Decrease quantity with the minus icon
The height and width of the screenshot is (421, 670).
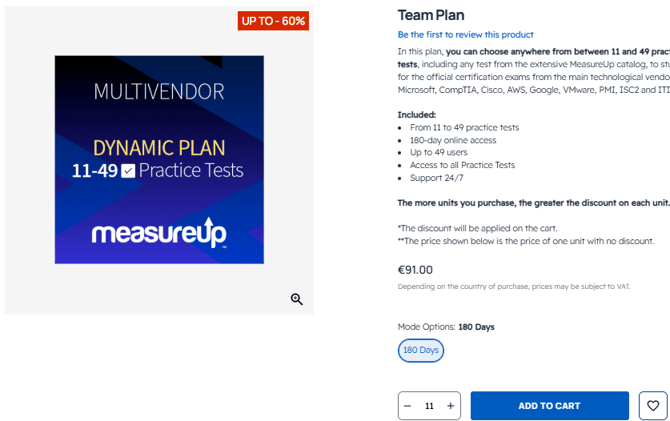pyautogui.click(x=408, y=406)
